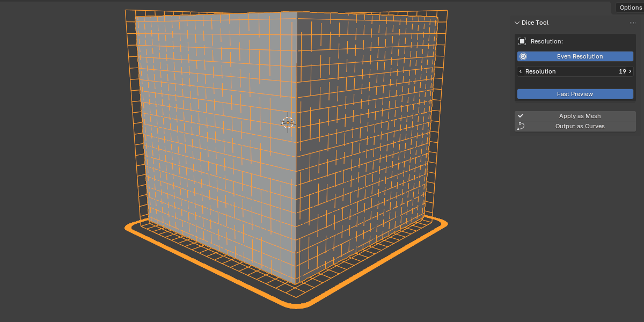Click the curve icon beside Output as Curves
The image size is (644, 322).
pos(521,127)
